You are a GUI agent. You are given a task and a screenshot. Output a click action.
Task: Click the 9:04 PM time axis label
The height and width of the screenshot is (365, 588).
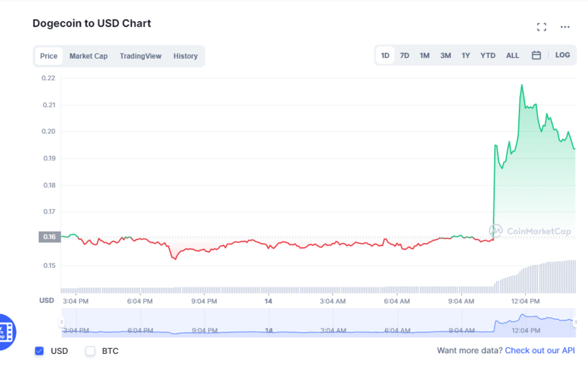(x=204, y=301)
